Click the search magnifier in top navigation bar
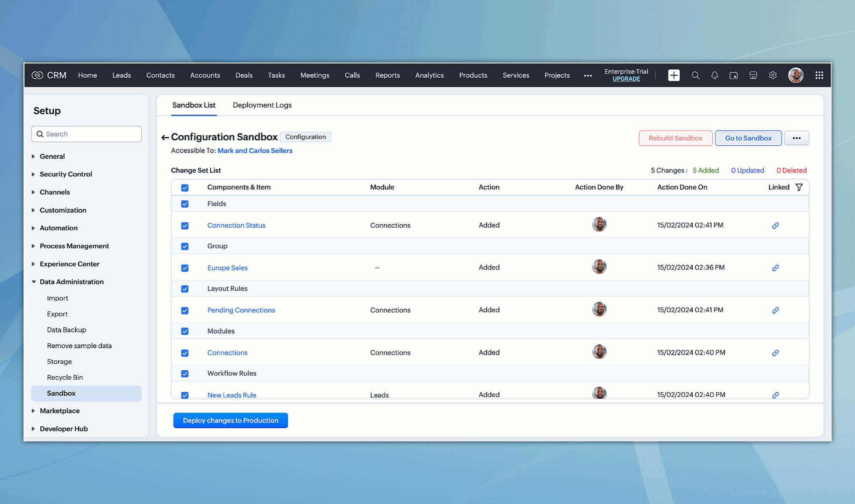This screenshot has height=504, width=855. tap(695, 75)
